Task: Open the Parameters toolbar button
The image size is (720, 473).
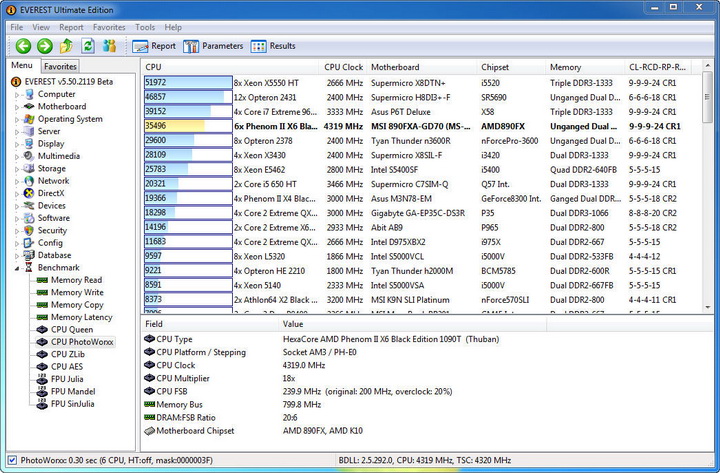Action: 213,46
